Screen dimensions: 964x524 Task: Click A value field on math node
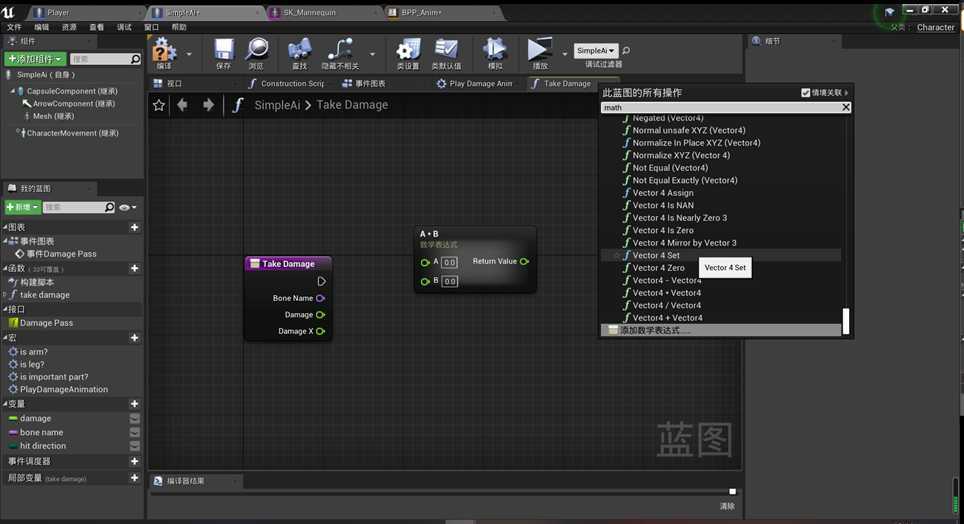click(x=449, y=263)
